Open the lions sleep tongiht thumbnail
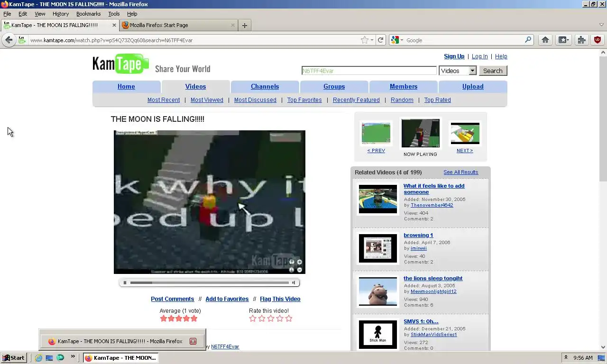The width and height of the screenshot is (607, 364). (378, 291)
